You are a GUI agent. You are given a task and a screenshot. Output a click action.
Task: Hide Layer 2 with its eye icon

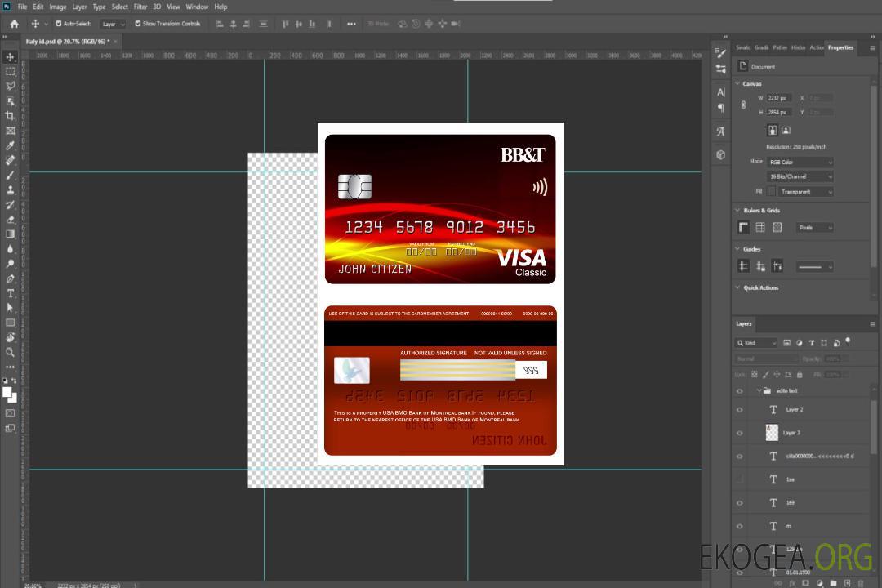[740, 410]
